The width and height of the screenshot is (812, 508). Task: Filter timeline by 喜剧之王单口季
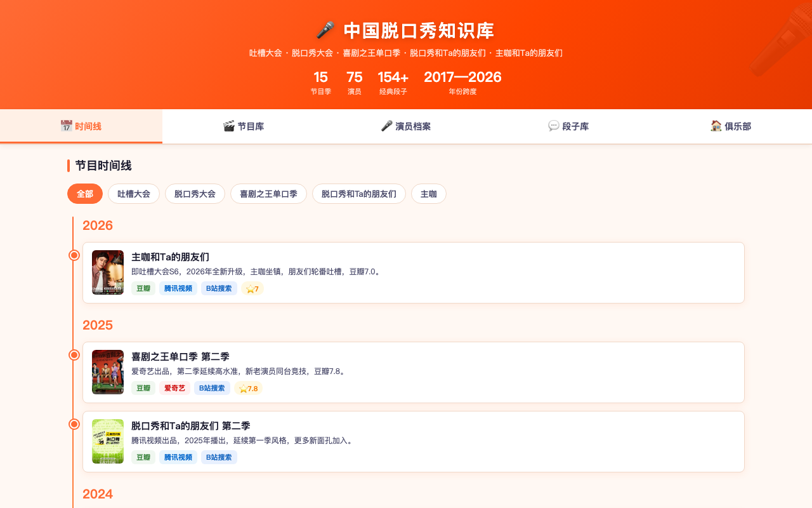pos(268,194)
